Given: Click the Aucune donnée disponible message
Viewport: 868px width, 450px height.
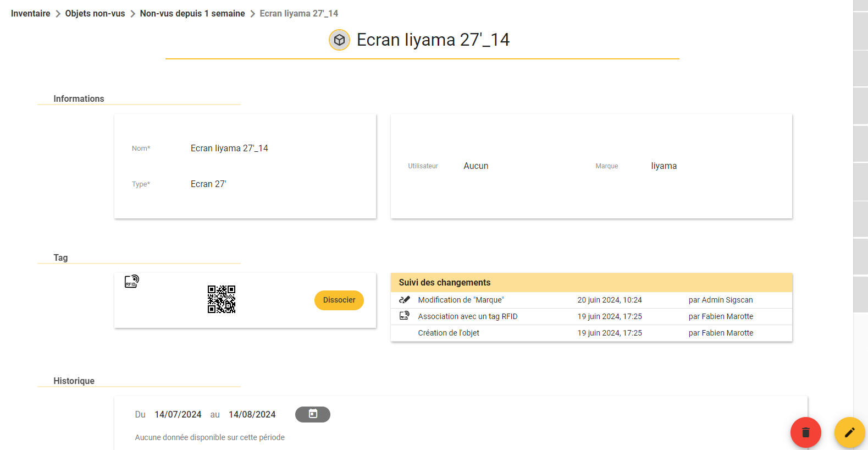Looking at the screenshot, I should [210, 437].
